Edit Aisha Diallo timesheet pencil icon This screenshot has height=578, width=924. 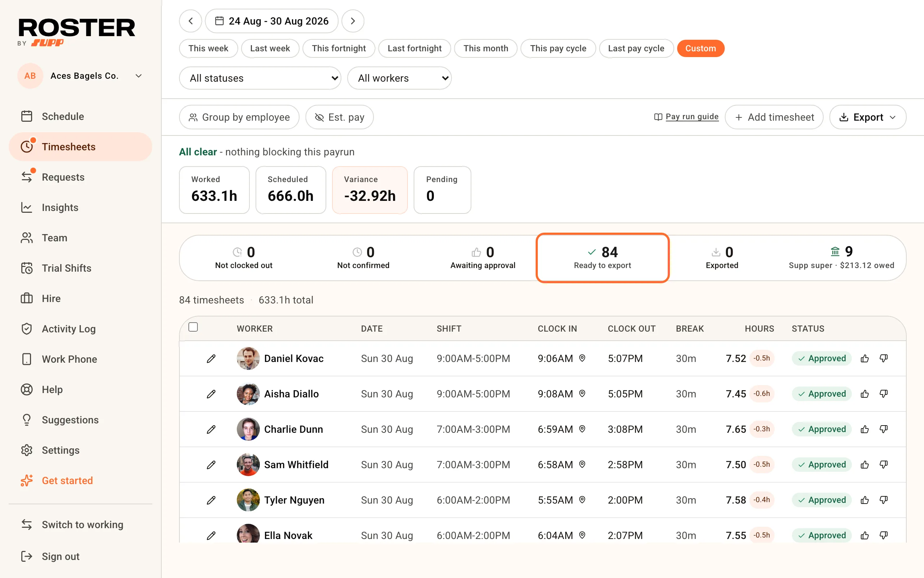tap(211, 394)
